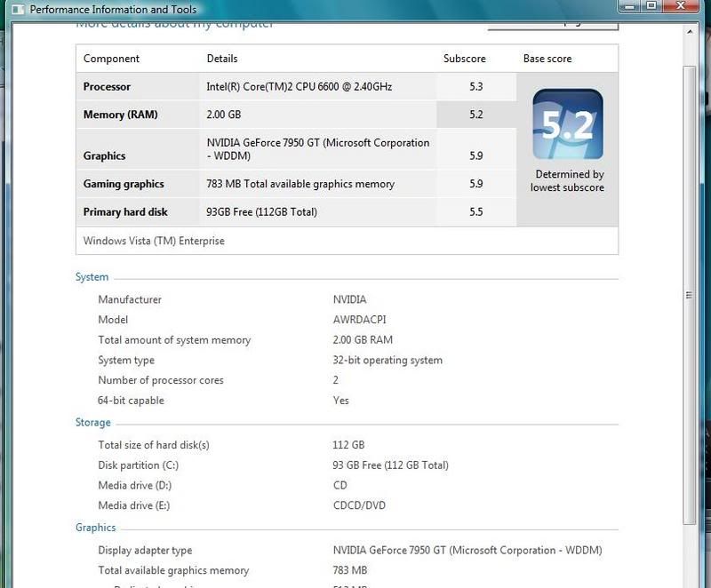
Task: Click the 5.9 subscore in the Graphics row
Action: tap(476, 155)
